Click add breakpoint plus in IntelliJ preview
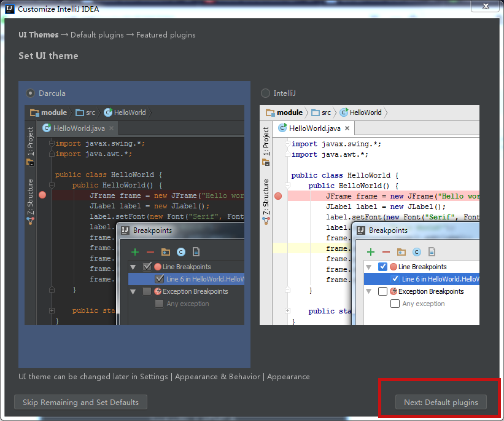Image resolution: width=504 pixels, height=421 pixels. pyautogui.click(x=371, y=252)
